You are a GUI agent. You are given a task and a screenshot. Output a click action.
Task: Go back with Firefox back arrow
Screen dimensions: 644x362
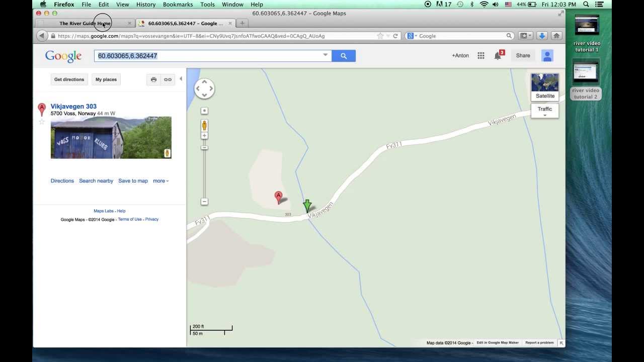[42, 36]
